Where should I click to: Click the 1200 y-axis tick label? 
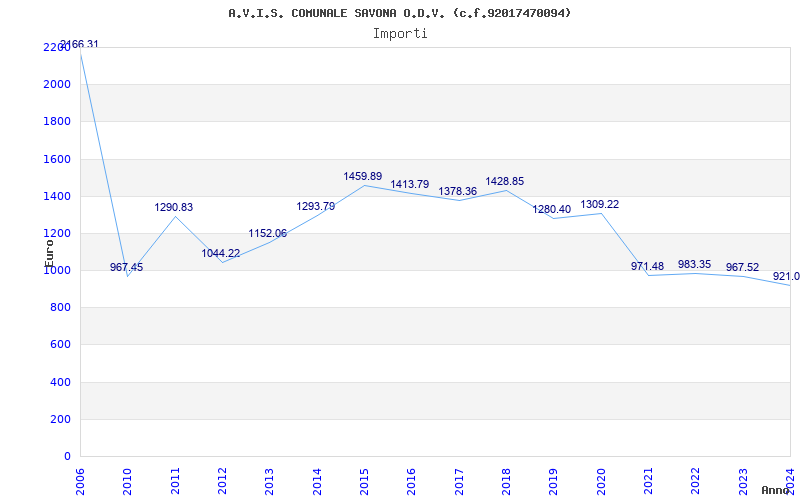click(x=57, y=233)
